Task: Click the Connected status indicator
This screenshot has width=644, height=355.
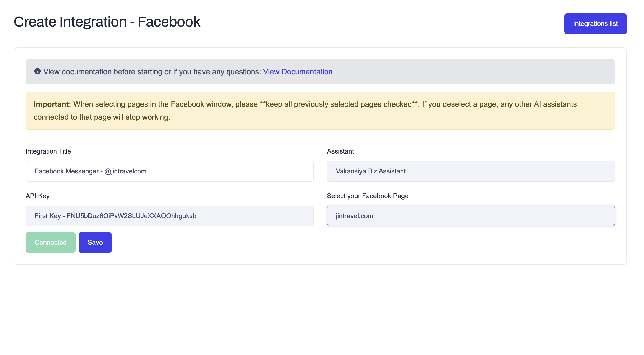Action: pyautogui.click(x=50, y=242)
